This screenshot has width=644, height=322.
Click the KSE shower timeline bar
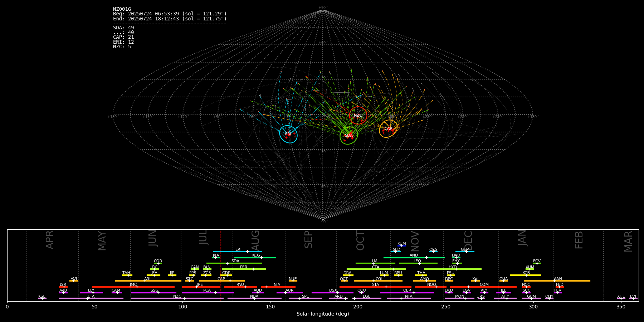tap(42, 298)
